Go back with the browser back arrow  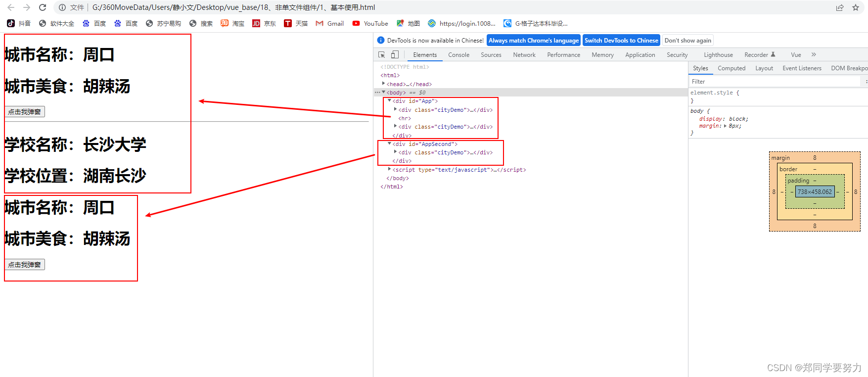pyautogui.click(x=11, y=7)
